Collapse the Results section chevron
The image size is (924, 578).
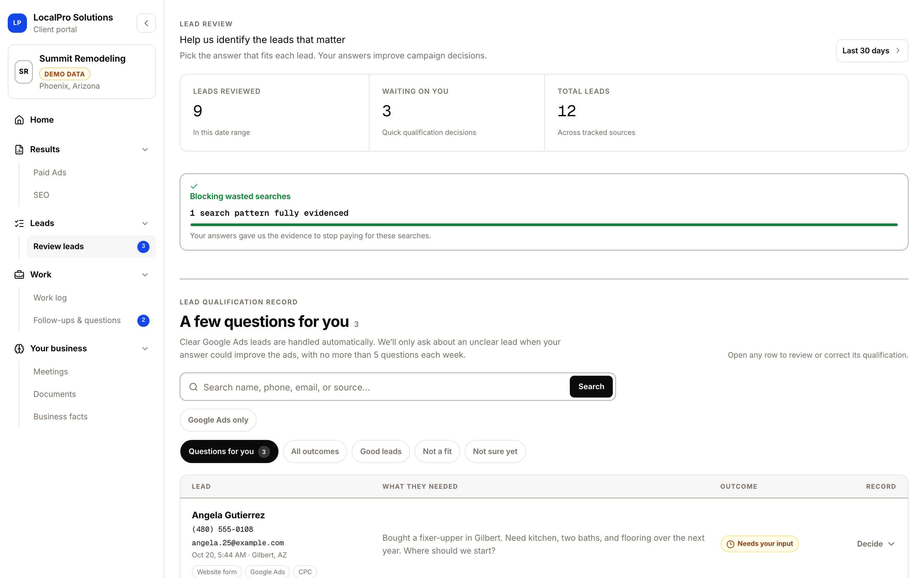[x=145, y=149]
